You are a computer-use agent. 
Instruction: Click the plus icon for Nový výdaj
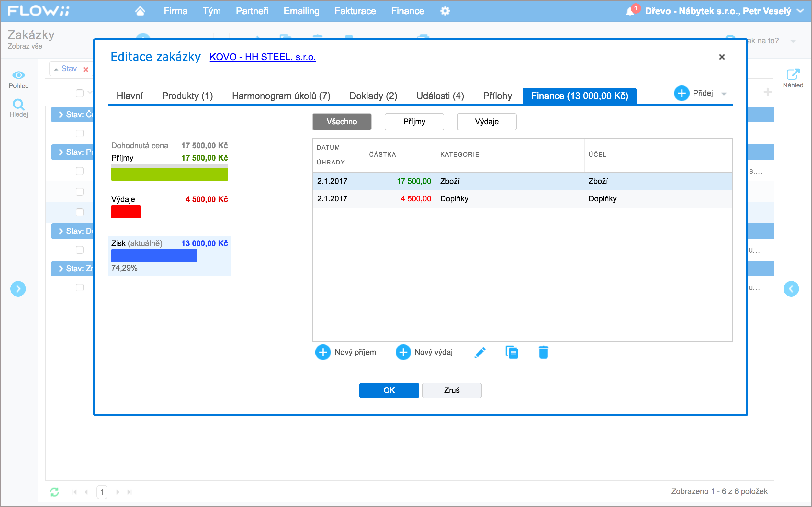pos(403,353)
